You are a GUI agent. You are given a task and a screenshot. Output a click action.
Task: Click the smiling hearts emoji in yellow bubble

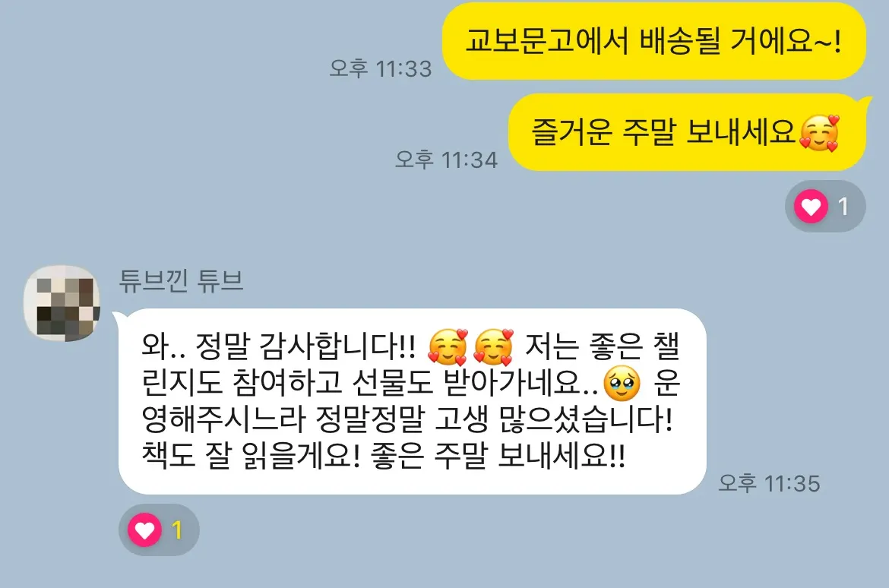(819, 133)
